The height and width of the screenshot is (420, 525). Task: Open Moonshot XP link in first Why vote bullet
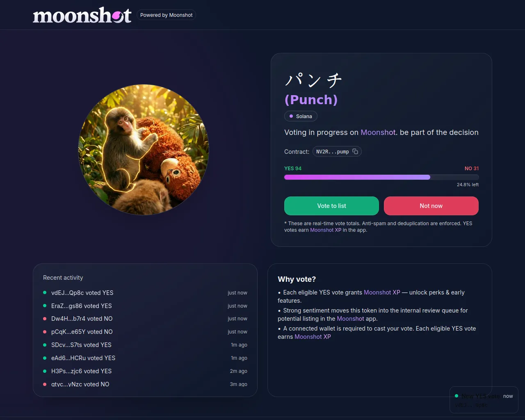(382, 292)
